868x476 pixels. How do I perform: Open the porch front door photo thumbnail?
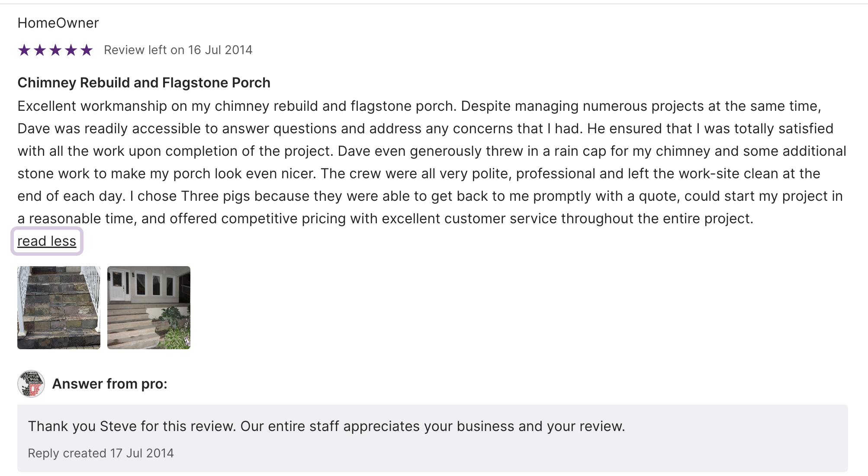tap(149, 308)
